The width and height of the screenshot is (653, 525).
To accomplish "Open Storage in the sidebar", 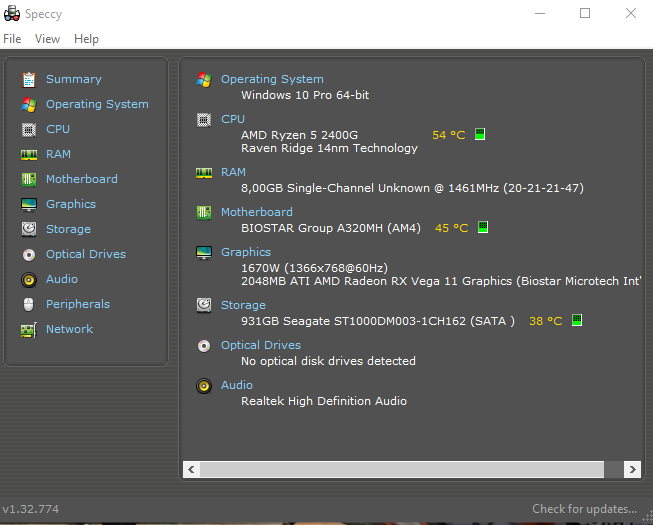I will [x=68, y=229].
